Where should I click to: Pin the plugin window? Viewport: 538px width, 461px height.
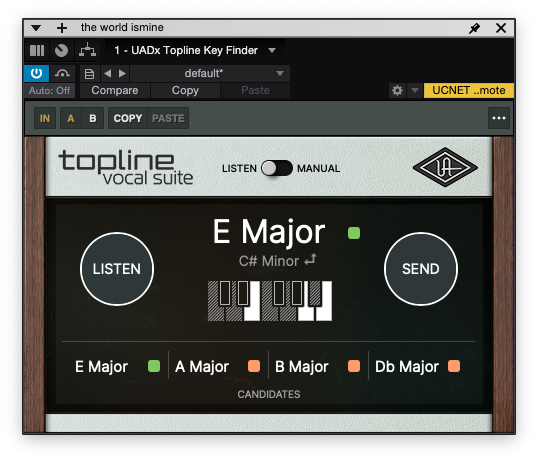tap(475, 28)
